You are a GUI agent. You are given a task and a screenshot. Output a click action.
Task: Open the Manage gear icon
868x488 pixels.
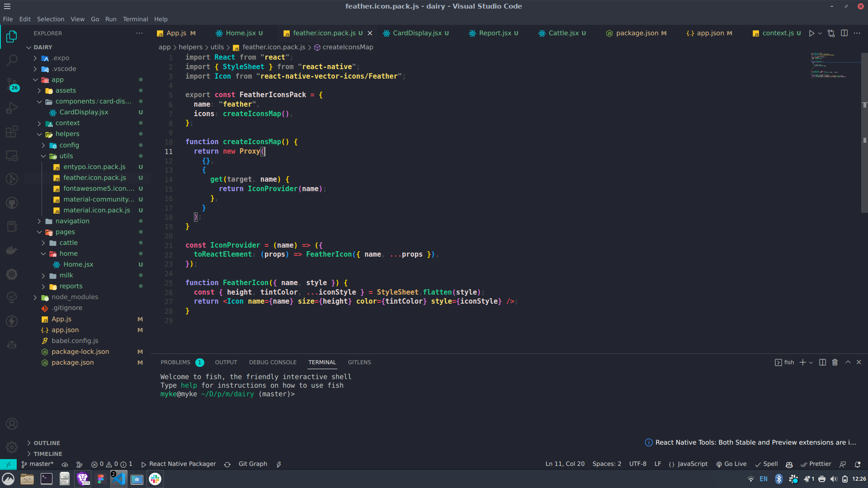[12, 447]
